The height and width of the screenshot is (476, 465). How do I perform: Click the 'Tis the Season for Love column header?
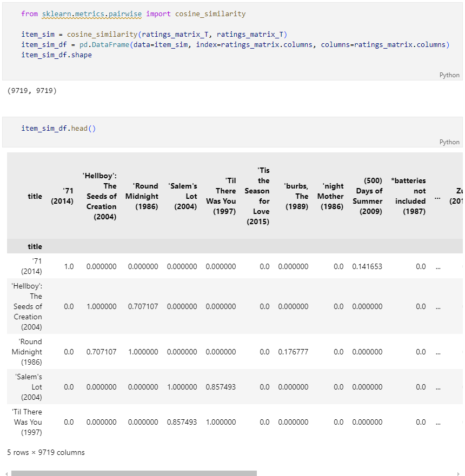click(x=257, y=196)
